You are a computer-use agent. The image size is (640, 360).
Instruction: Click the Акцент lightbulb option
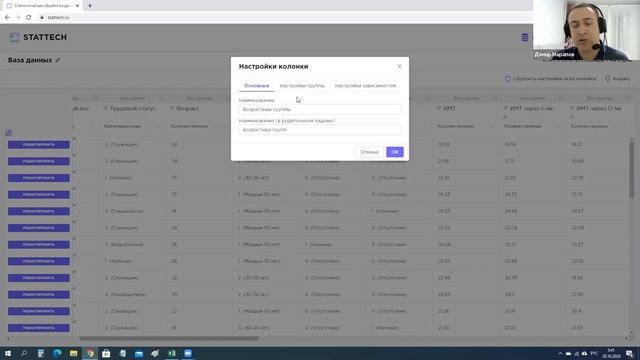pos(617,78)
